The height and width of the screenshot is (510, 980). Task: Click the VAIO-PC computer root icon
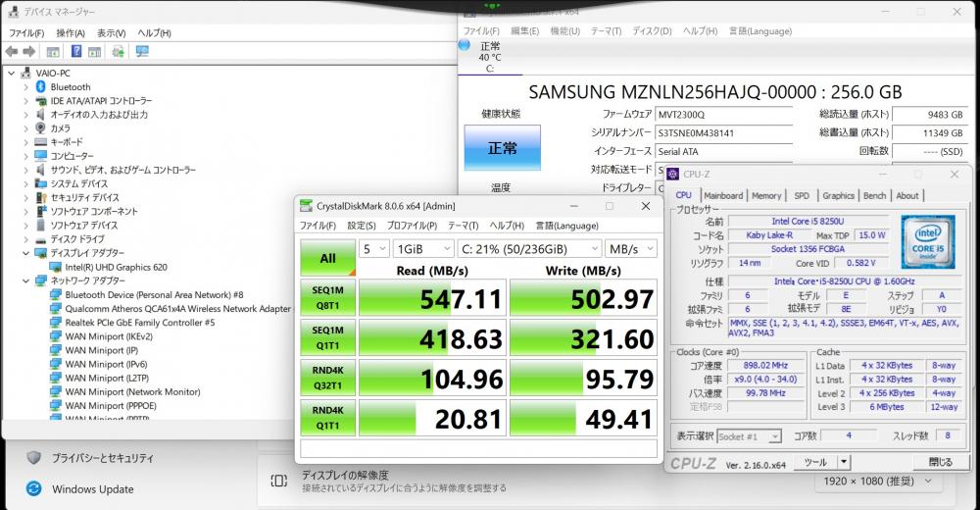(x=25, y=73)
